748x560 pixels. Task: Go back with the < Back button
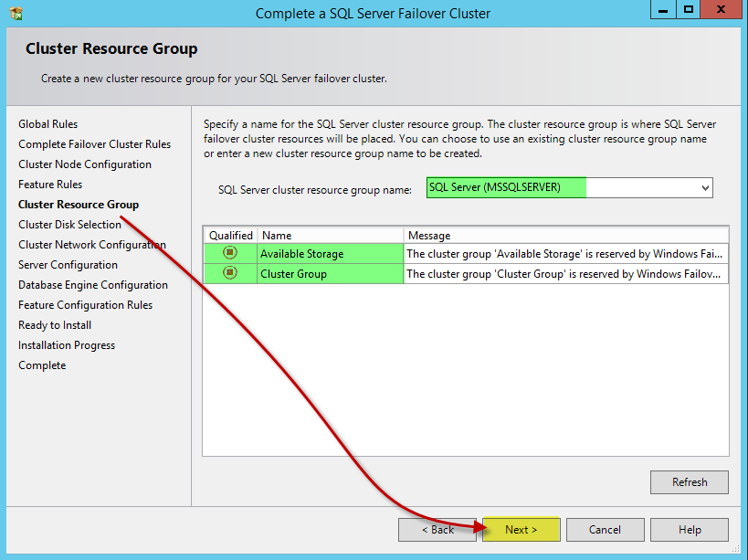pyautogui.click(x=437, y=530)
